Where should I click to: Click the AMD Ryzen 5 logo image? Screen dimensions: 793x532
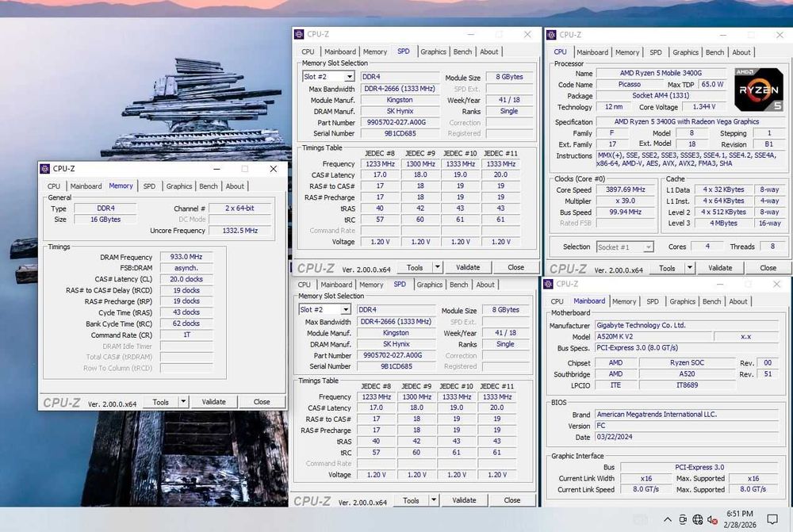[758, 90]
